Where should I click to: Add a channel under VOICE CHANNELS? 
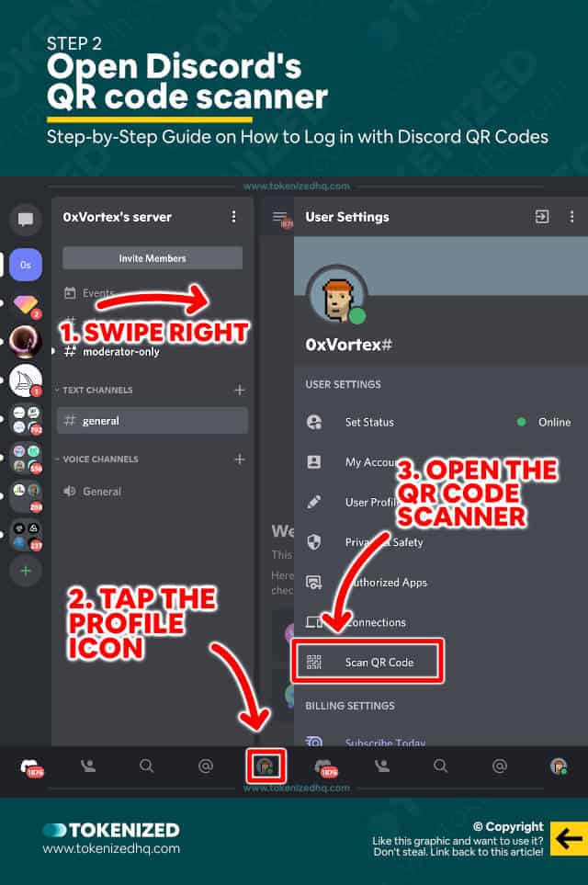pos(239,459)
